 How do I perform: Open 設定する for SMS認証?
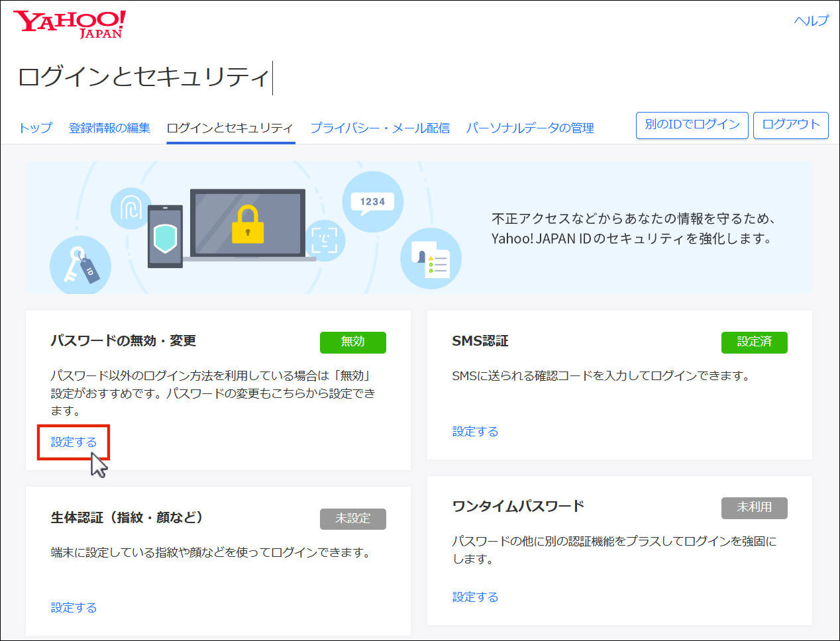click(x=475, y=432)
